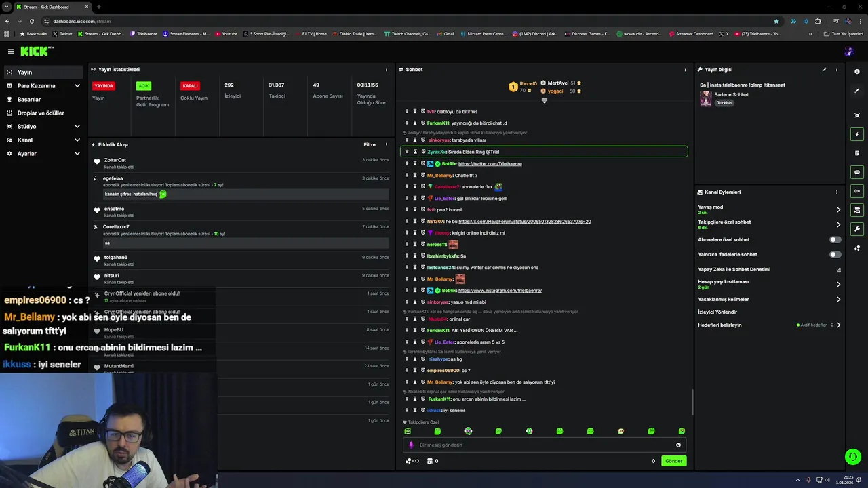The height and width of the screenshot is (488, 868).
Task: Open chat settings gear beside Gönder
Action: click(x=653, y=461)
